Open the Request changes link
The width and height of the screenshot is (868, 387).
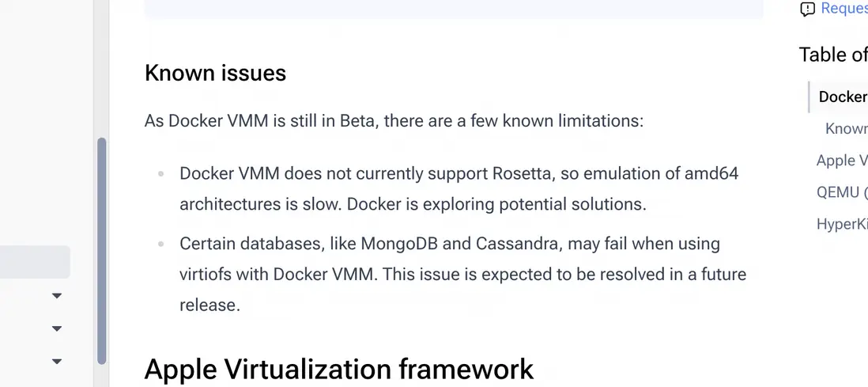coord(843,9)
